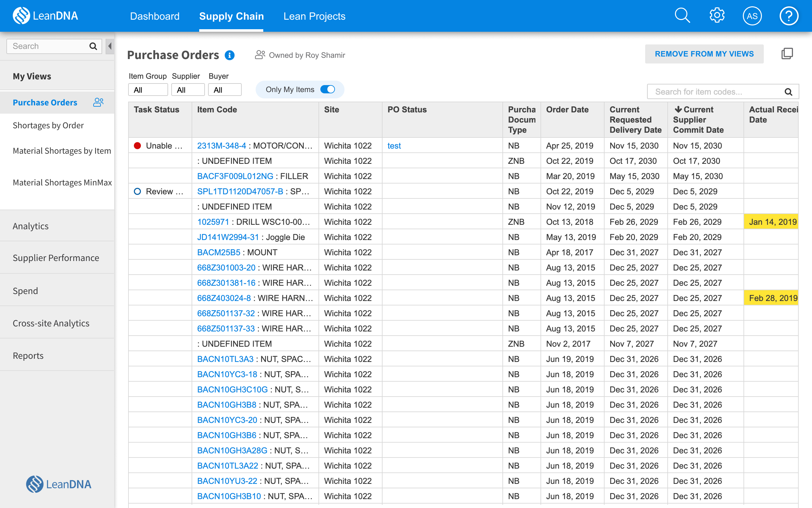812x508 pixels.
Task: Expand the Analytics sidebar section
Action: tap(57, 226)
